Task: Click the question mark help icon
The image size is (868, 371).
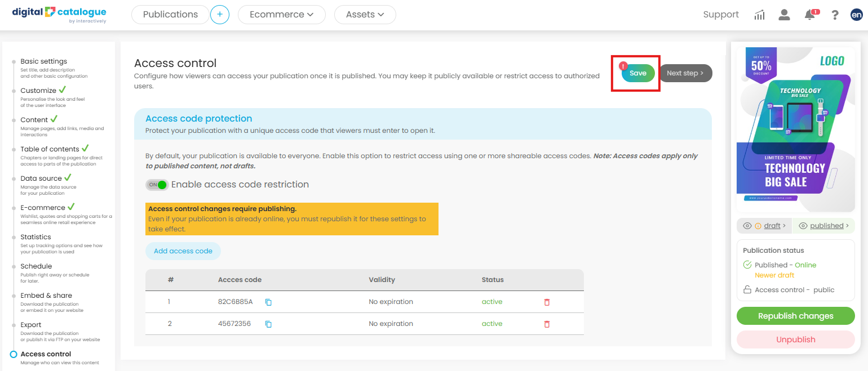Action: tap(835, 15)
